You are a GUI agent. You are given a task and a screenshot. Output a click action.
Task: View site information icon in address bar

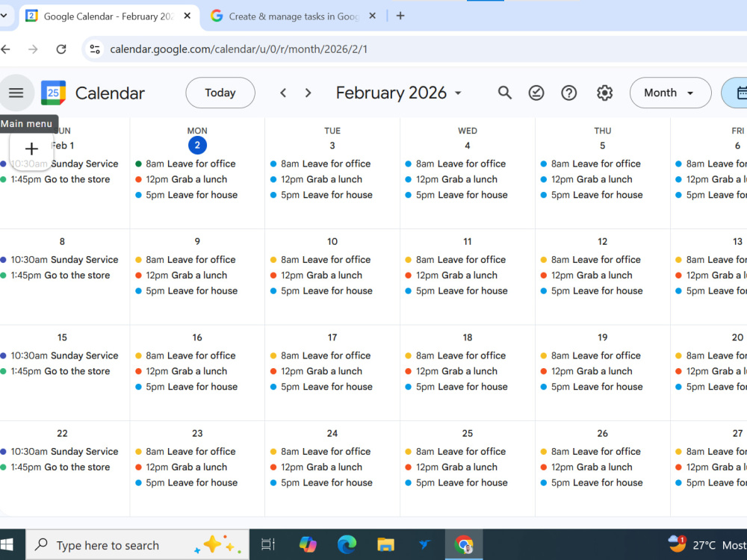tap(95, 49)
